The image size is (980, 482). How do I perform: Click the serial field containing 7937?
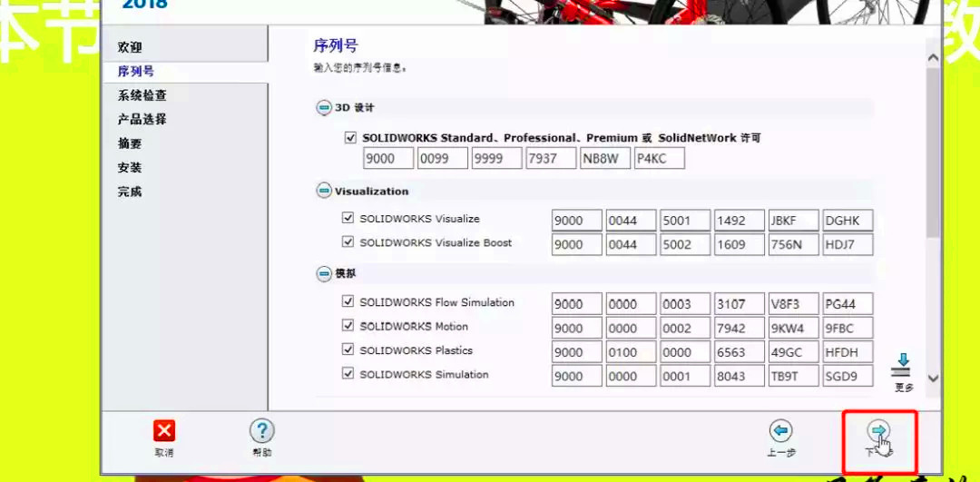(x=551, y=158)
